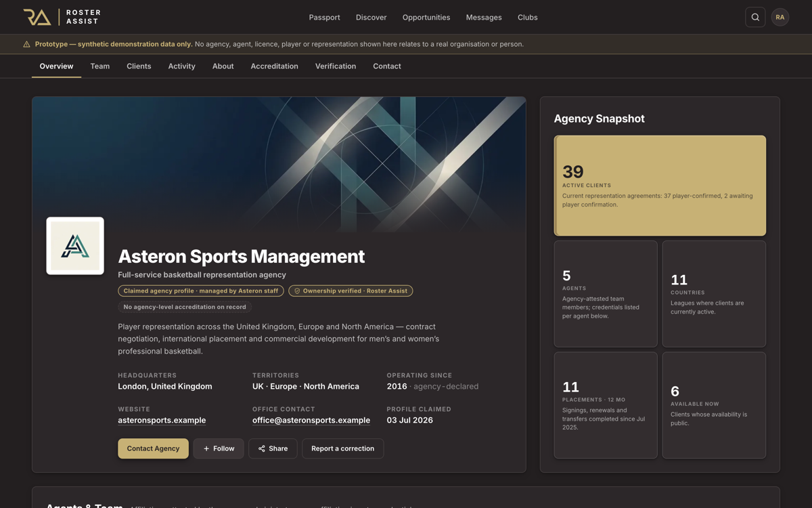The height and width of the screenshot is (508, 812).
Task: Click the Follow button
Action: pyautogui.click(x=219, y=448)
